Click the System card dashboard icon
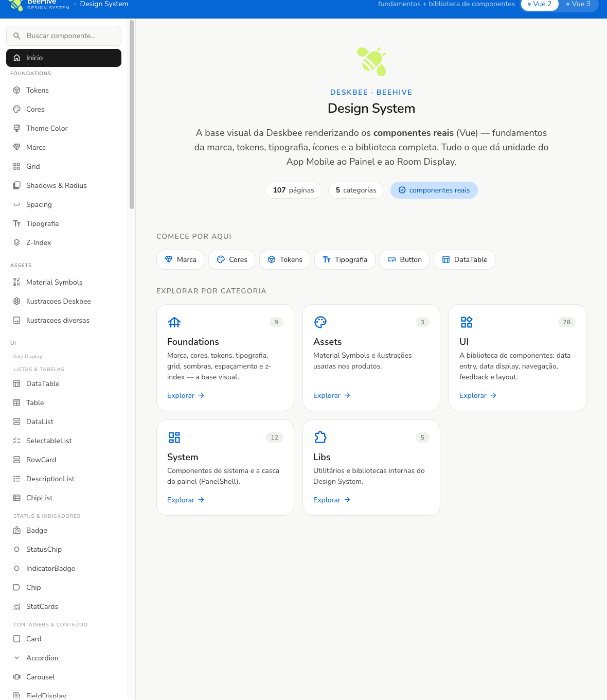The height and width of the screenshot is (700, 607). 174,437
